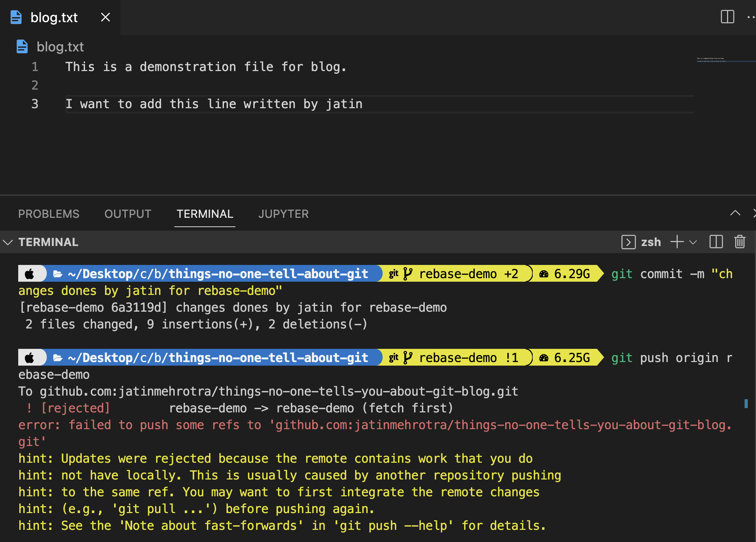This screenshot has height=542, width=756.
Task: Switch to the OUTPUT panel tab
Action: (128, 214)
